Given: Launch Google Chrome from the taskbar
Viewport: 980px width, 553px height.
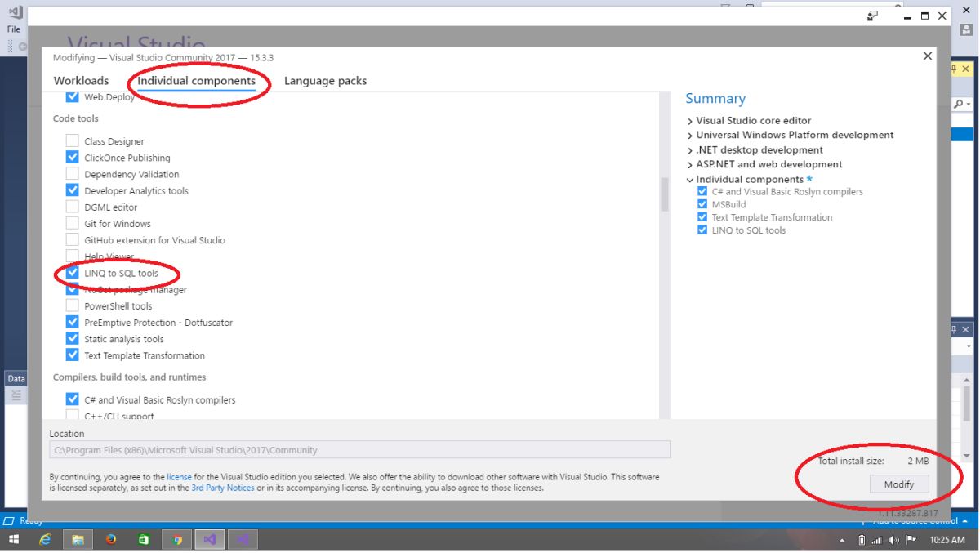Looking at the screenshot, I should click(177, 540).
